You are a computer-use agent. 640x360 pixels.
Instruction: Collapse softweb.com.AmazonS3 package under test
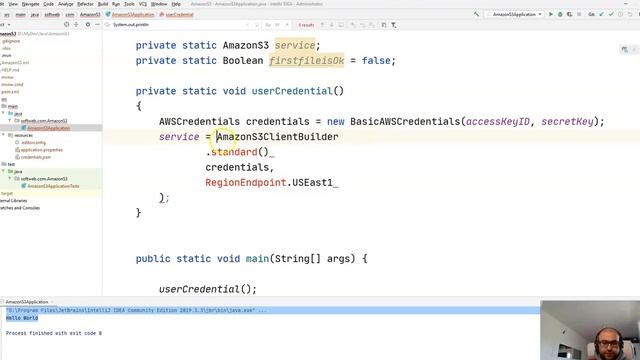[x=10, y=179]
